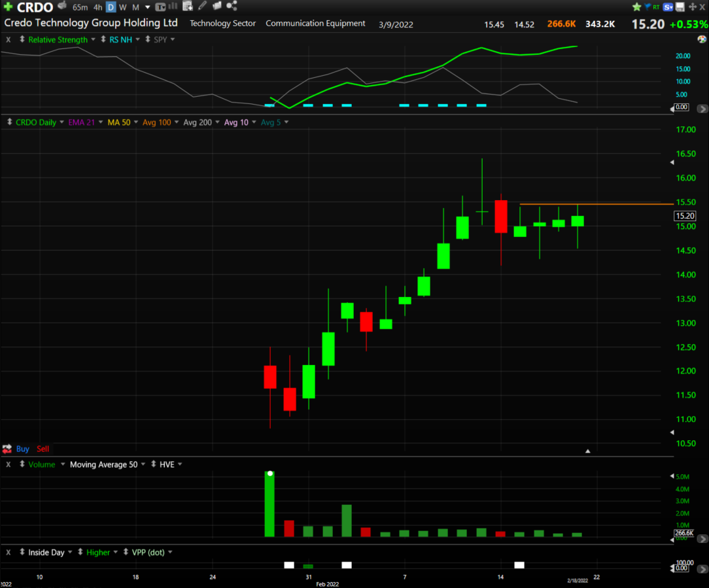The image size is (709, 588).
Task: Click the bar chart style icon
Action: click(x=173, y=7)
